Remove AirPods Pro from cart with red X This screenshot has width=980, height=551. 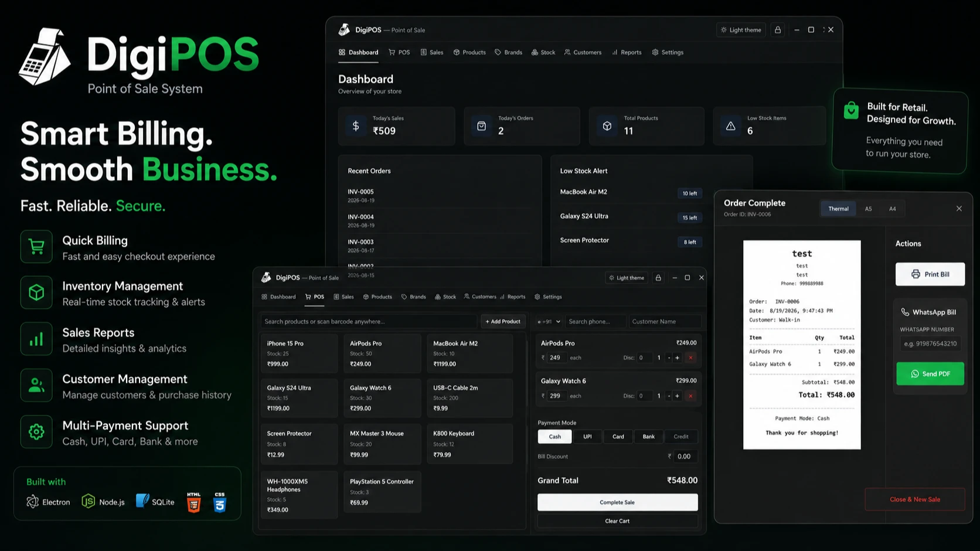coord(690,358)
